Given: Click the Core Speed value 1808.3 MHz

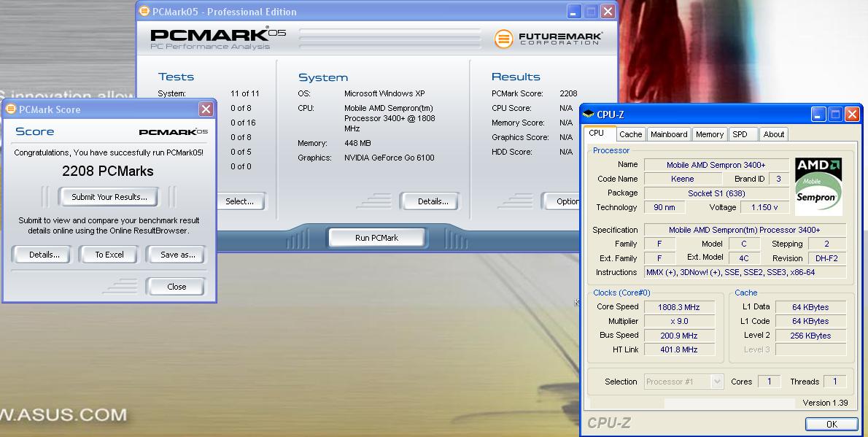Looking at the screenshot, I should pyautogui.click(x=679, y=307).
